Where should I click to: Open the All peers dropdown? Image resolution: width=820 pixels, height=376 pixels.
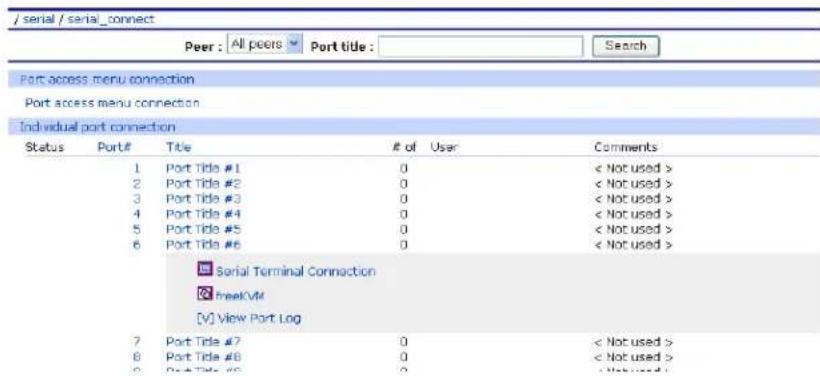tap(265, 44)
